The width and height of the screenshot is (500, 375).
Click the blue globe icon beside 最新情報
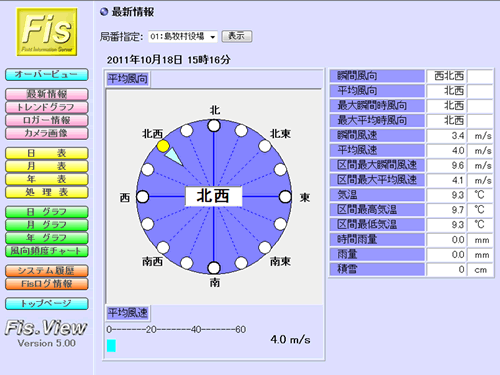tap(104, 12)
